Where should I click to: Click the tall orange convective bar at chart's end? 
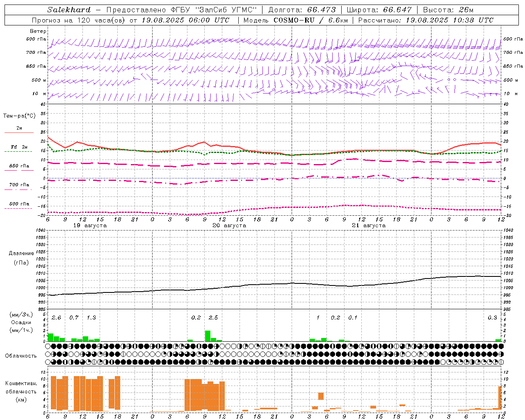[x=500, y=398]
